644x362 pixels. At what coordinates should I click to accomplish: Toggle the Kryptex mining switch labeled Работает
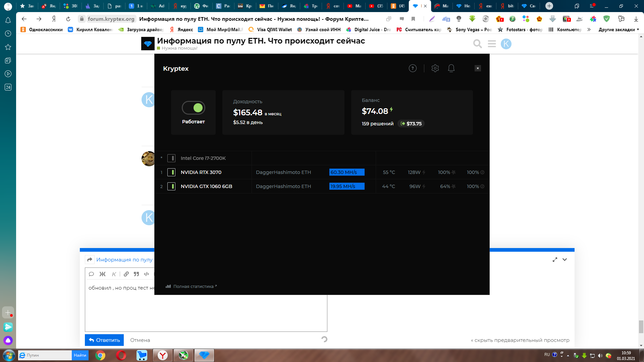(x=194, y=108)
